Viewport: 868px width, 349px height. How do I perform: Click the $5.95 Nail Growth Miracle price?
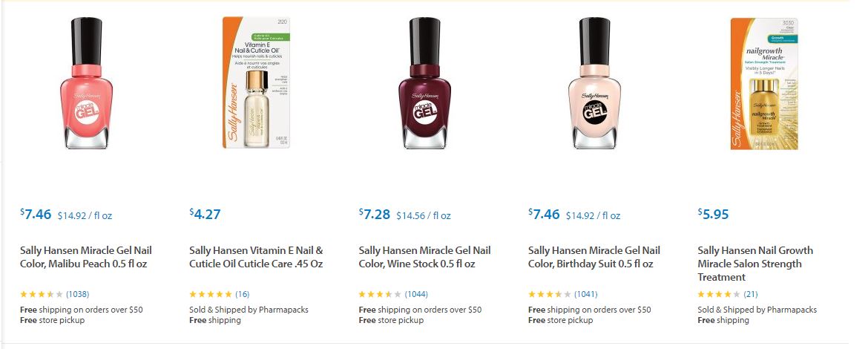coord(713,215)
